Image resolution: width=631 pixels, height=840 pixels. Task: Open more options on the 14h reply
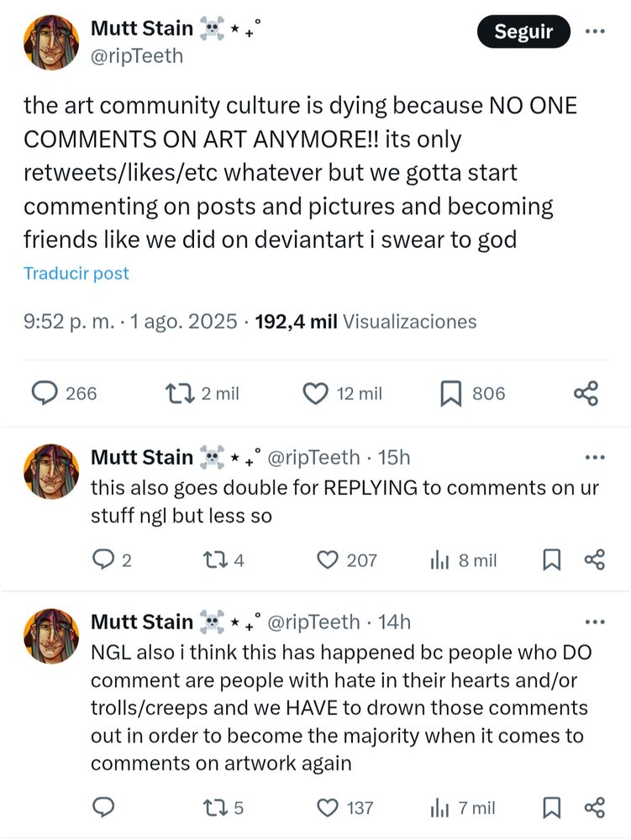[x=595, y=622]
